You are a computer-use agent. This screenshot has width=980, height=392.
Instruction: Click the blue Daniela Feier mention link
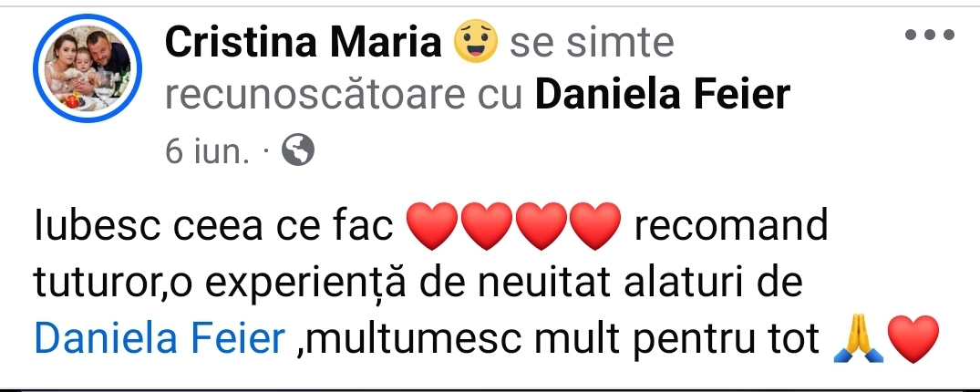coord(160,340)
